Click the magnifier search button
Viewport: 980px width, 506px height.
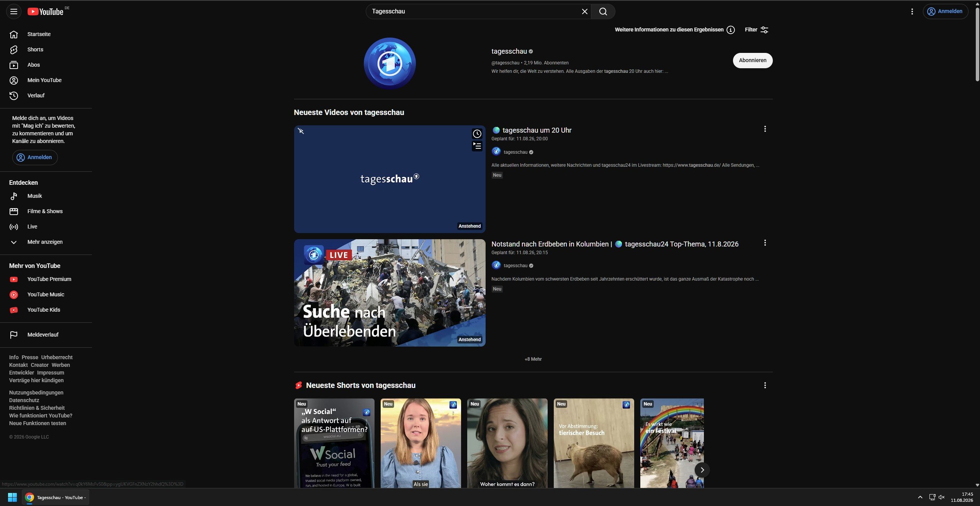(x=603, y=11)
